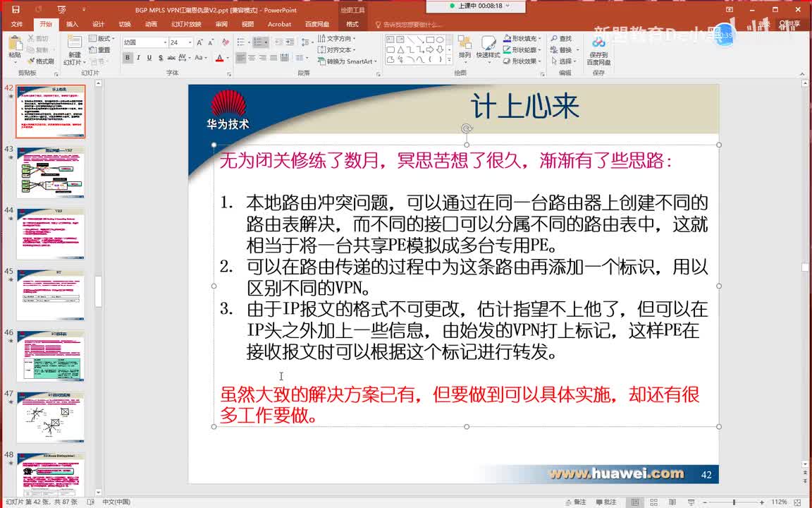Click Select (选择) in the Editing group
The image size is (812, 508).
point(565,61)
